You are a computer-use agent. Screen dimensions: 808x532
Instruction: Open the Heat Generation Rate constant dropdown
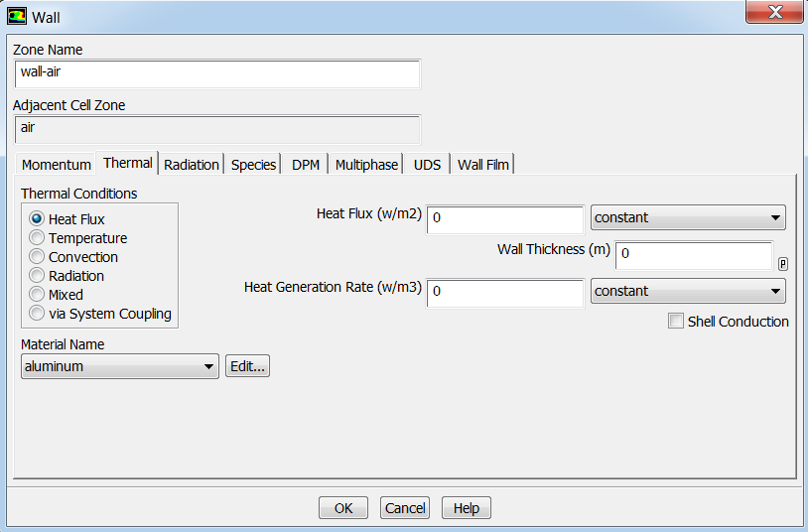pyautogui.click(x=688, y=291)
